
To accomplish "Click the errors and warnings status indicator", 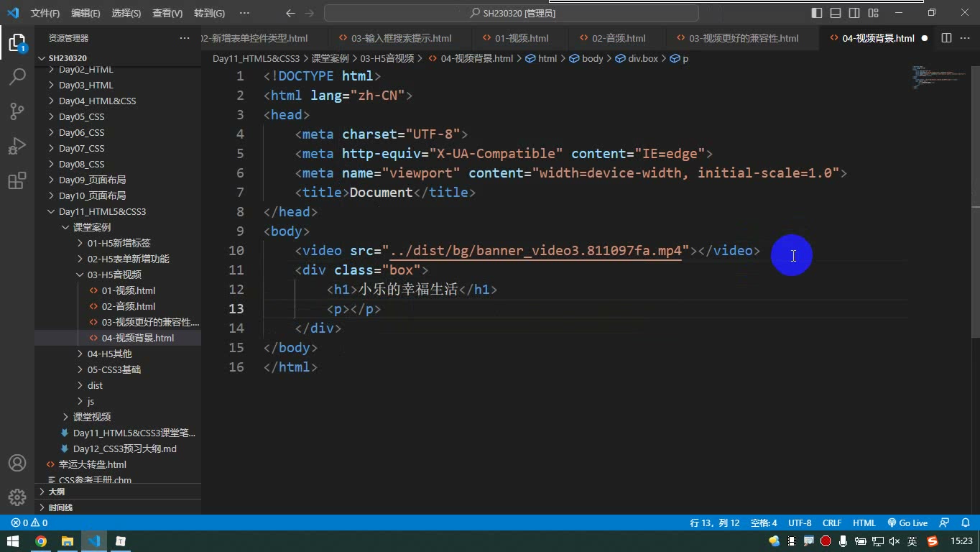I will 29,523.
